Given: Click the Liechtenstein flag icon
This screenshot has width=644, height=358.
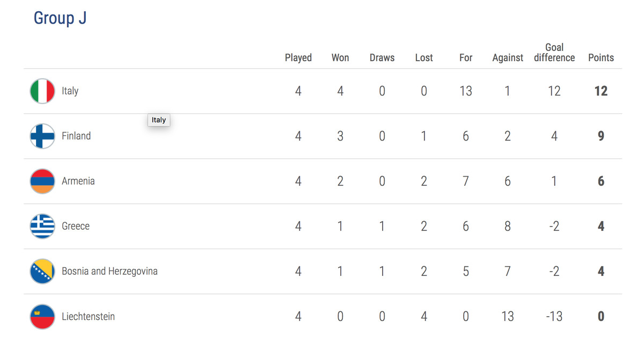Looking at the screenshot, I should pyautogui.click(x=42, y=317).
